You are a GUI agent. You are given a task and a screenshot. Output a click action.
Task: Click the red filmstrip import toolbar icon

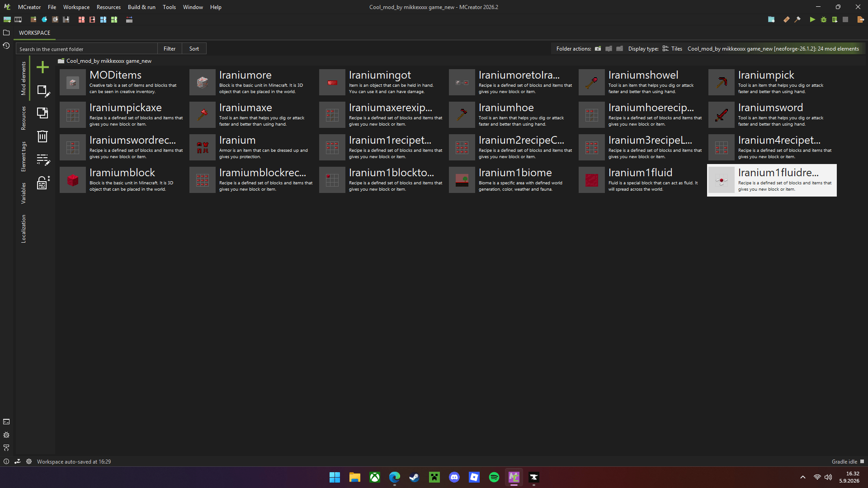tap(92, 19)
